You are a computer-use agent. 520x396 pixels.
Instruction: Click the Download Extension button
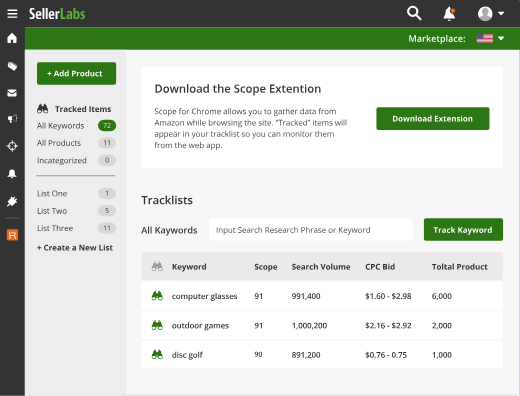[x=433, y=119]
